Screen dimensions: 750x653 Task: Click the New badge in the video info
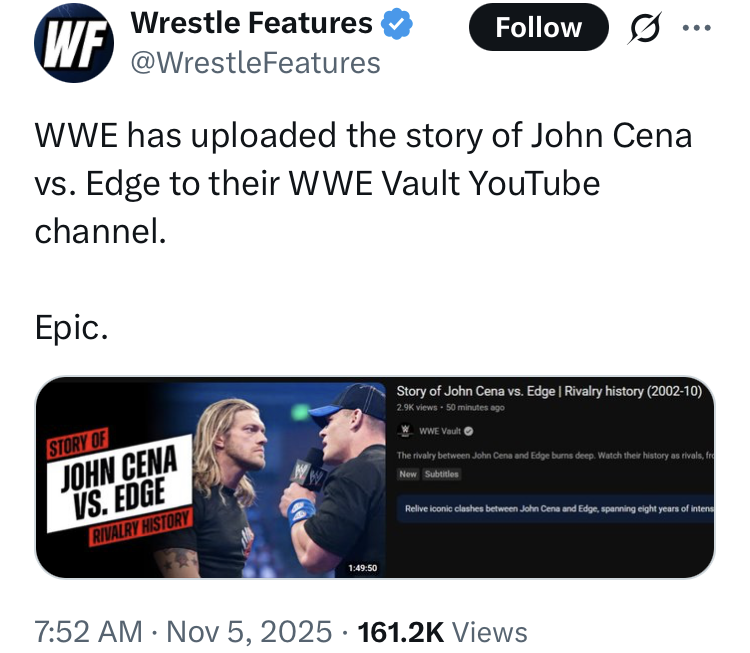[408, 474]
